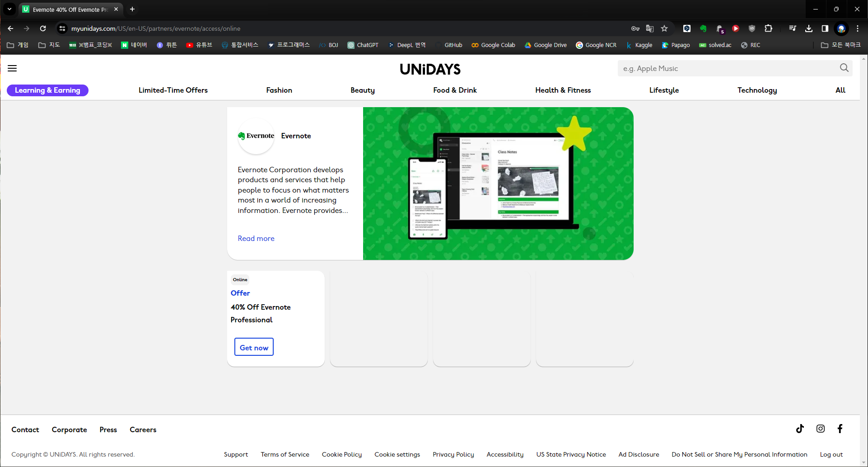Open Terms of Service link
Viewport: 868px width, 467px height.
[x=285, y=454]
